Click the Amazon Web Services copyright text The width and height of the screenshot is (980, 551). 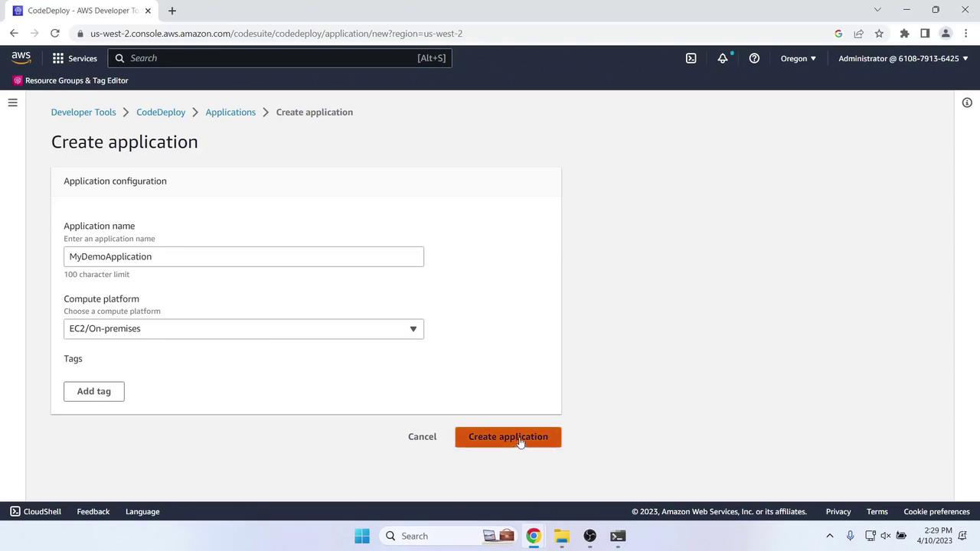[719, 511]
